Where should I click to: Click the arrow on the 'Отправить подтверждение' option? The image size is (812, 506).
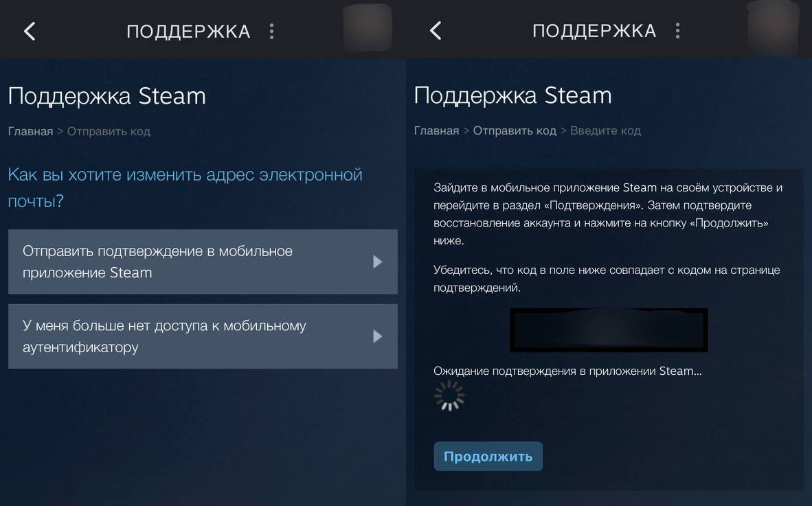[x=378, y=262]
